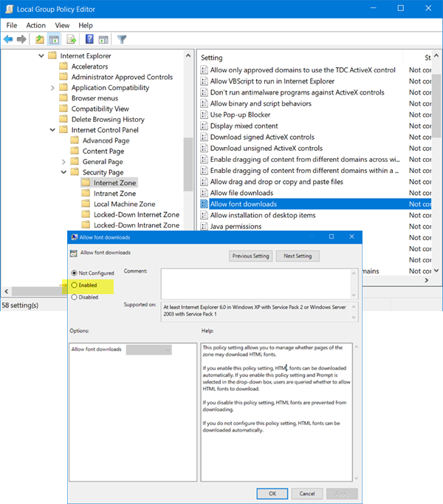This screenshot has height=504, width=443.
Task: Collapse the Internet Control Panel node
Action: point(52,130)
